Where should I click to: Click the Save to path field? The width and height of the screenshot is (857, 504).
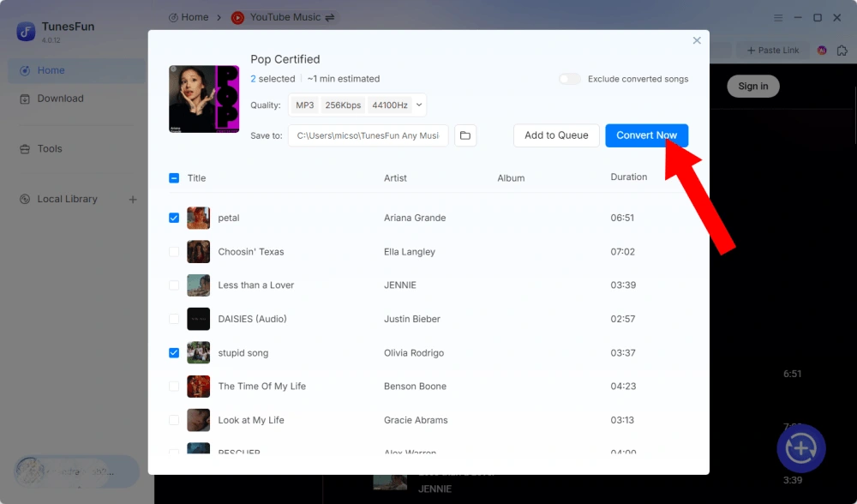[x=369, y=135]
